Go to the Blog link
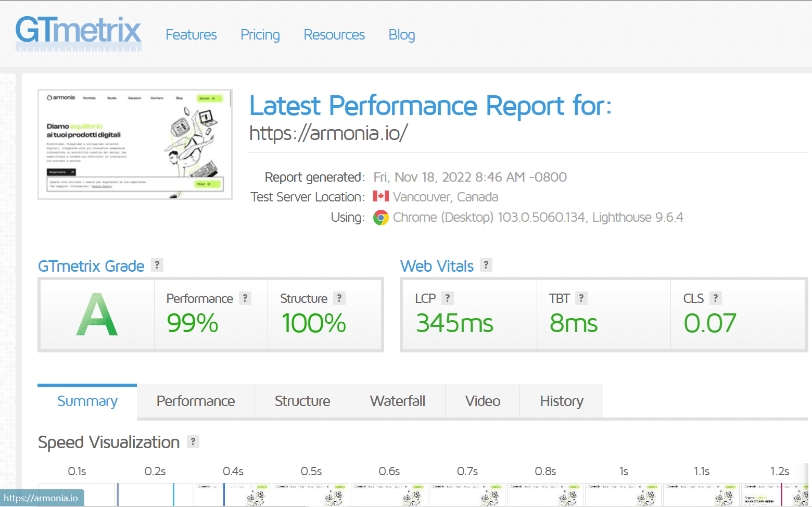 click(402, 35)
